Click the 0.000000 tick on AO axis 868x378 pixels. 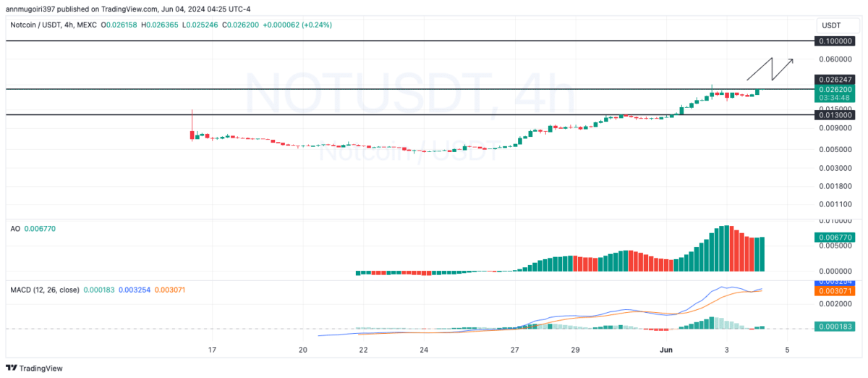coord(834,271)
